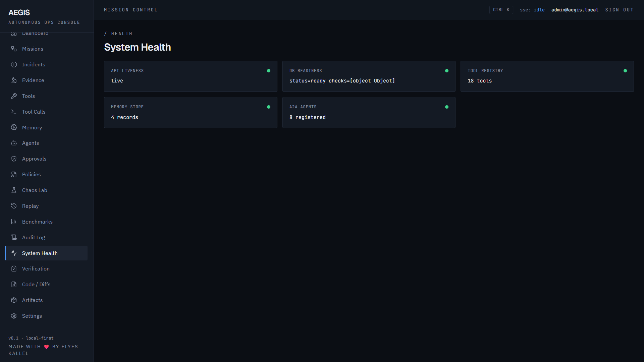Open Settings gear icon
The height and width of the screenshot is (362, 644).
tap(14, 316)
